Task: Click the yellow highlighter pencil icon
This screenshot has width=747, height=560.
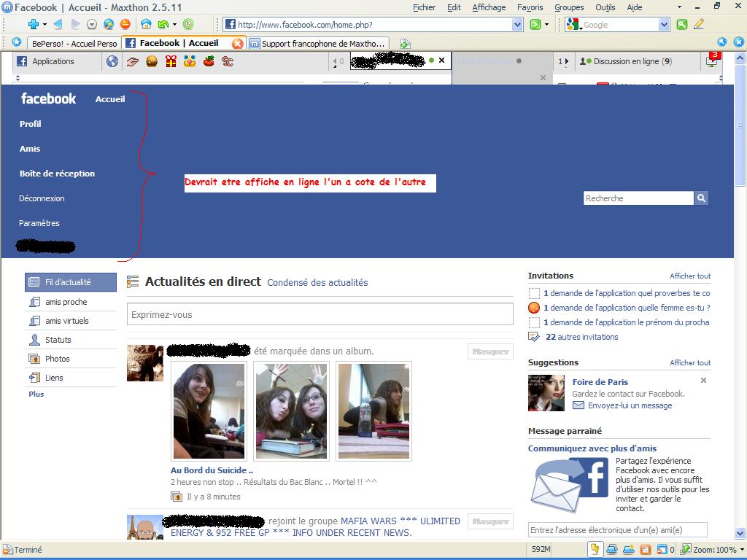Action: (698, 24)
